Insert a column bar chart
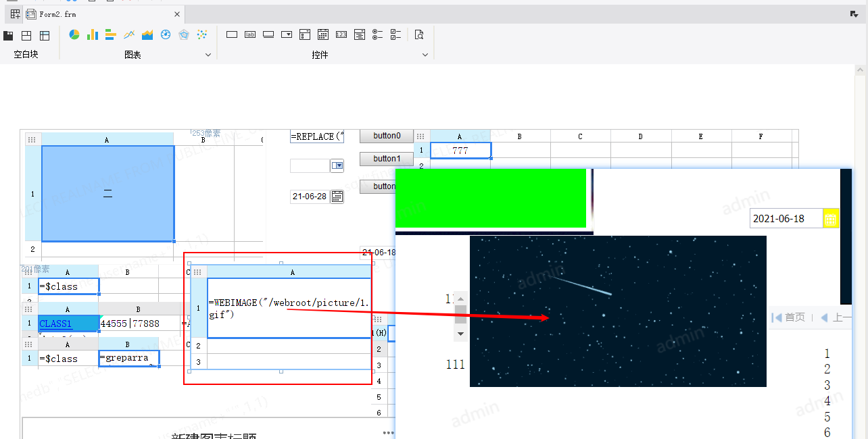The image size is (868, 439). (93, 34)
